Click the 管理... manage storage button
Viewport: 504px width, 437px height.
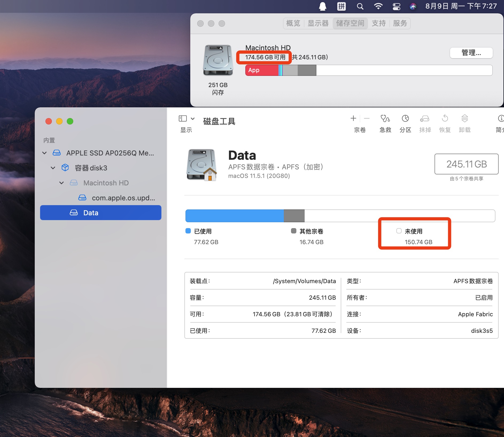click(x=471, y=53)
